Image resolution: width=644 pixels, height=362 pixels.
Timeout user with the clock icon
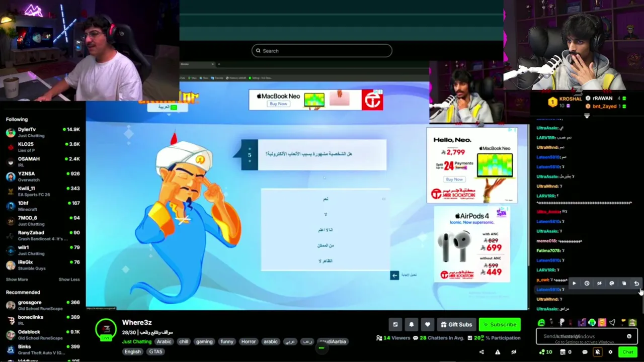pyautogui.click(x=587, y=284)
